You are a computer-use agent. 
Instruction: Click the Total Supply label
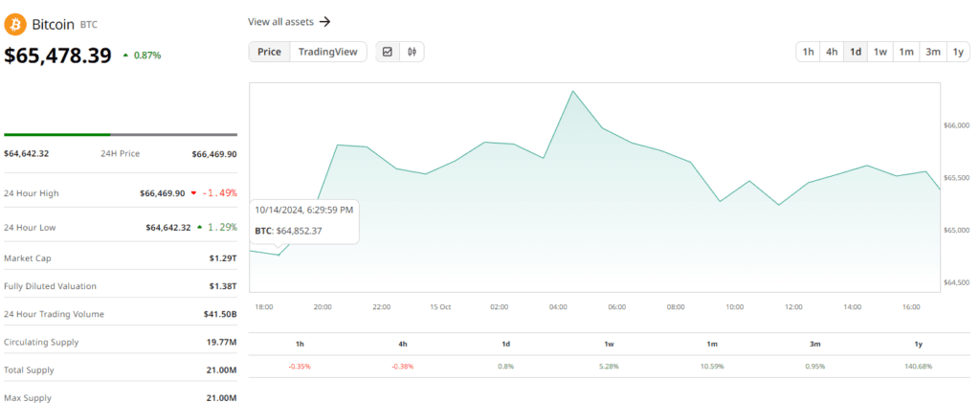point(29,369)
